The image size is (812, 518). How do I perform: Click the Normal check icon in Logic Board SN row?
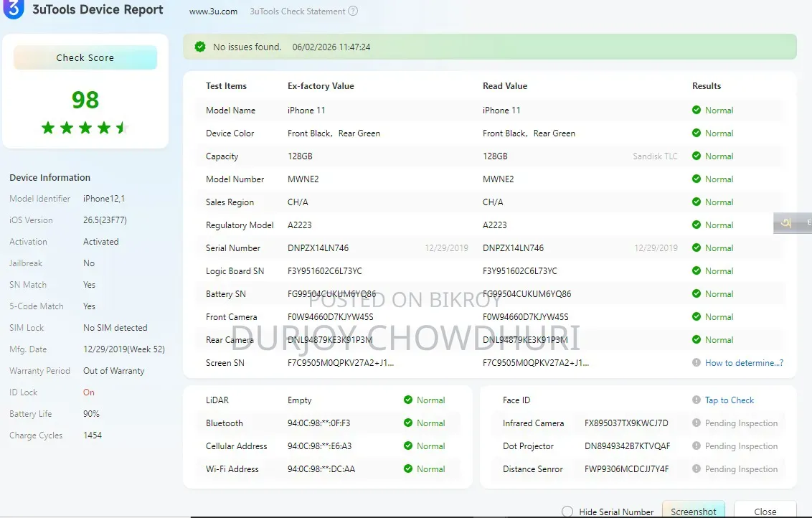coord(697,271)
